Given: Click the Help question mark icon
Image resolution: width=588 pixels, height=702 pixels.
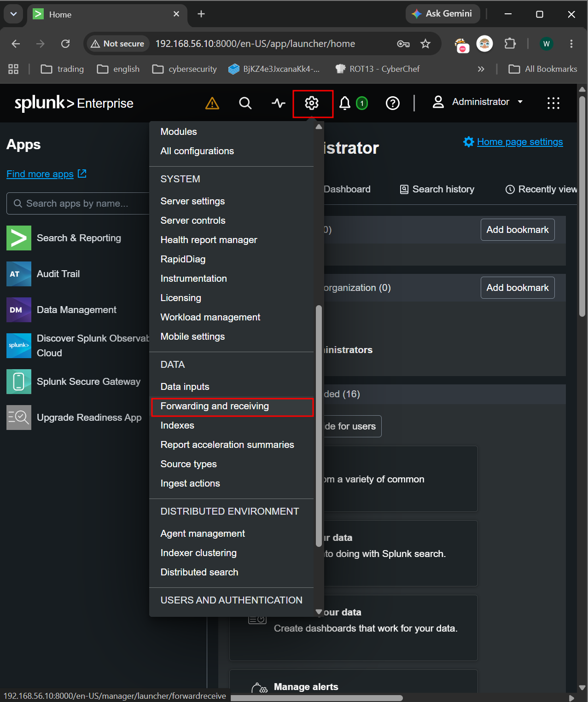Looking at the screenshot, I should (x=393, y=103).
